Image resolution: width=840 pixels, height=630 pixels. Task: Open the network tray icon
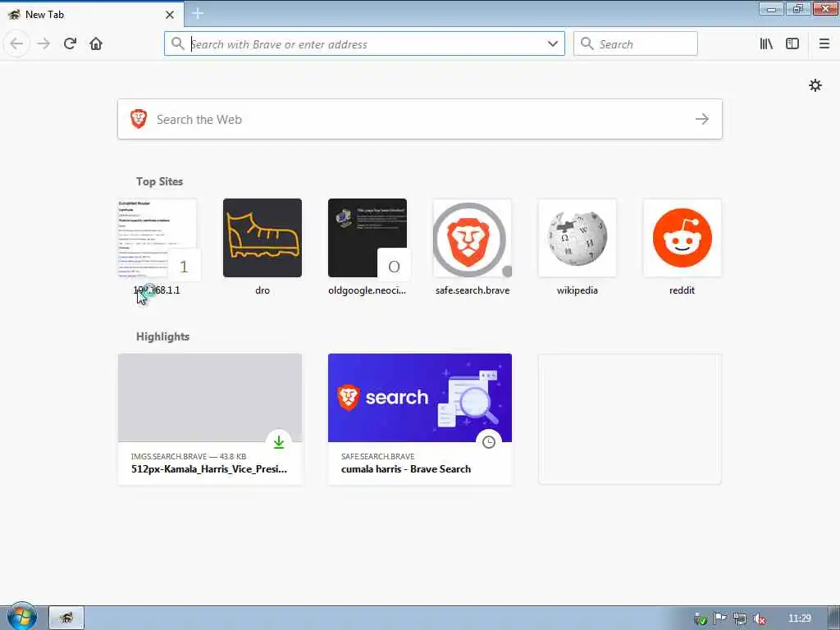click(x=740, y=619)
